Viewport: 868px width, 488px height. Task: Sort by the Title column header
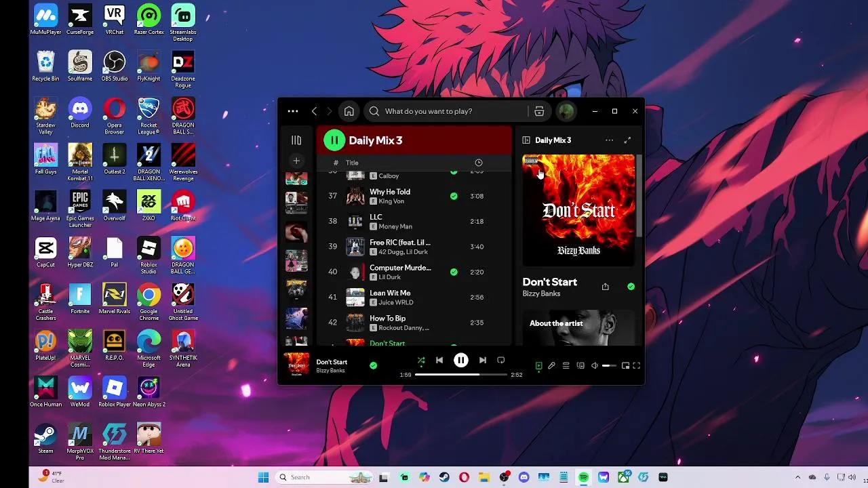(352, 163)
